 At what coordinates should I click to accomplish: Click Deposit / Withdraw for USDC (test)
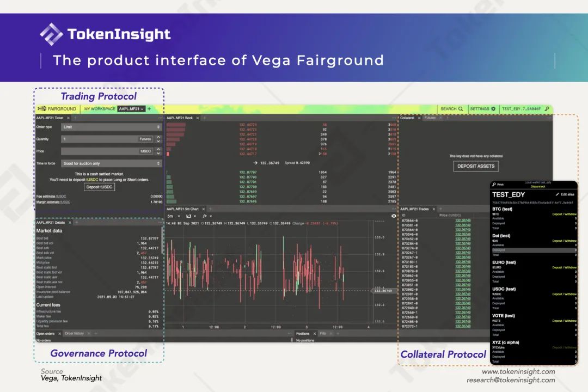[x=565, y=294]
